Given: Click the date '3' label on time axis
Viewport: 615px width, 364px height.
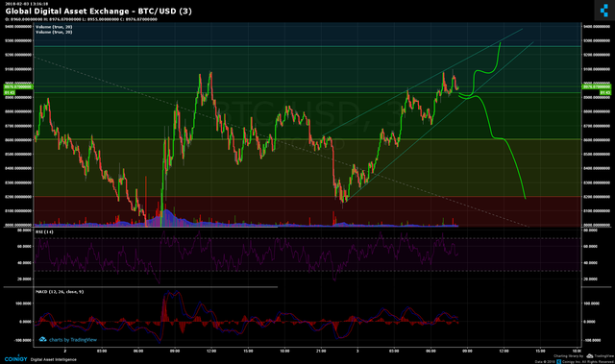Looking at the screenshot, I should (357, 352).
